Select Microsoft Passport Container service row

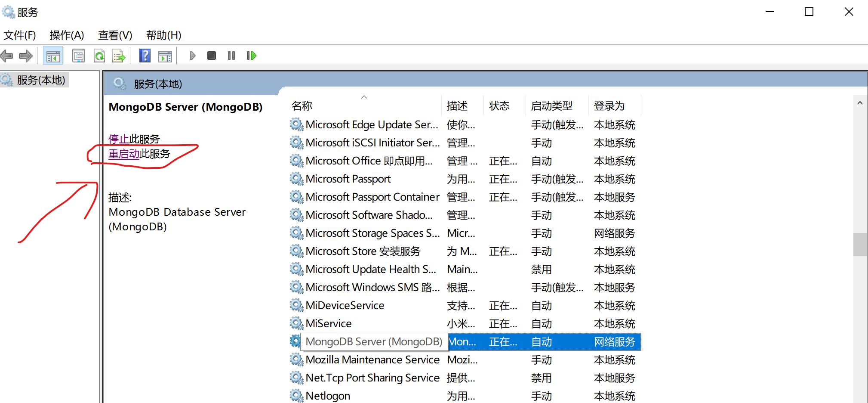coord(465,197)
